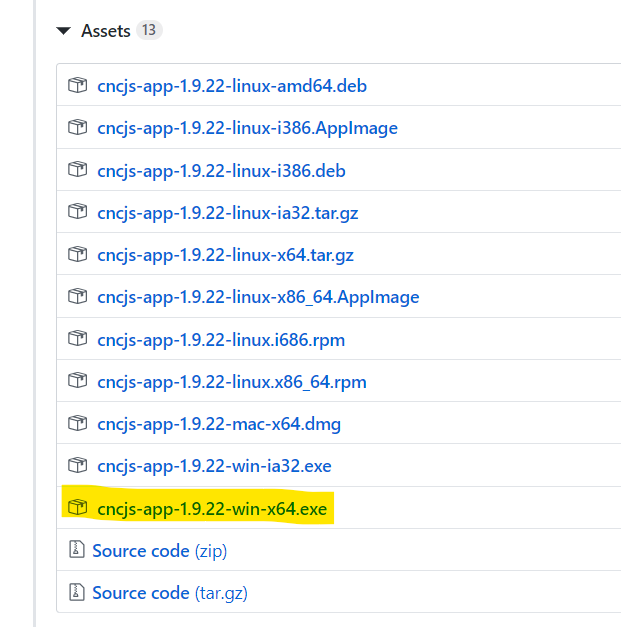621x627 pixels.
Task: Click the Assets count badge showing 13
Action: point(149,31)
